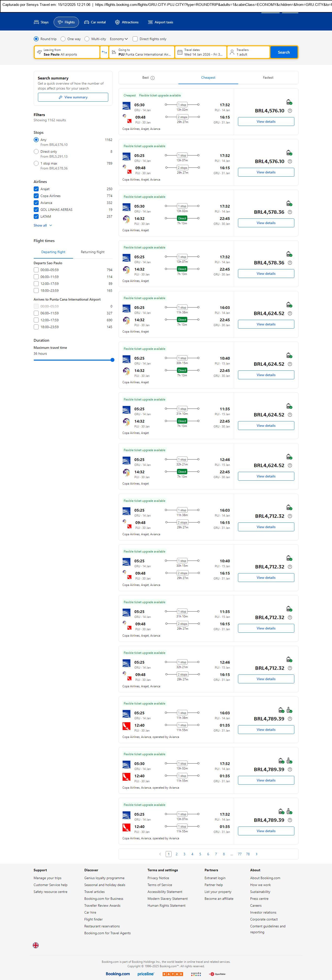332x980 pixels.
Task: Open the Travellers 1 adult selector
Action: click(248, 52)
